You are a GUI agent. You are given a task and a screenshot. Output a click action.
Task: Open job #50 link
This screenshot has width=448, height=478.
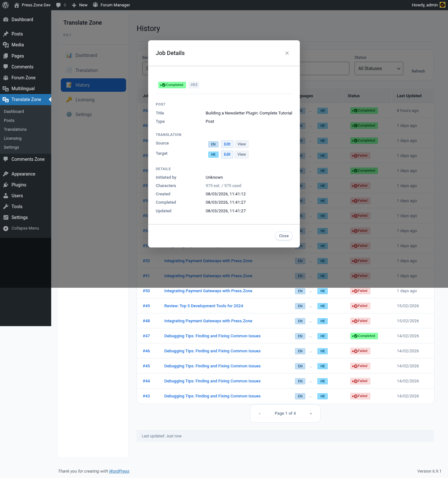click(146, 291)
